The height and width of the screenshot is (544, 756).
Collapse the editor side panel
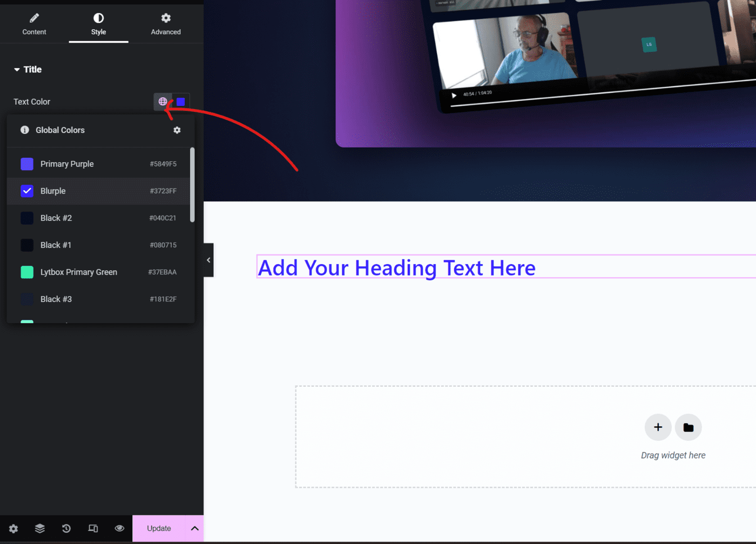pyautogui.click(x=208, y=260)
